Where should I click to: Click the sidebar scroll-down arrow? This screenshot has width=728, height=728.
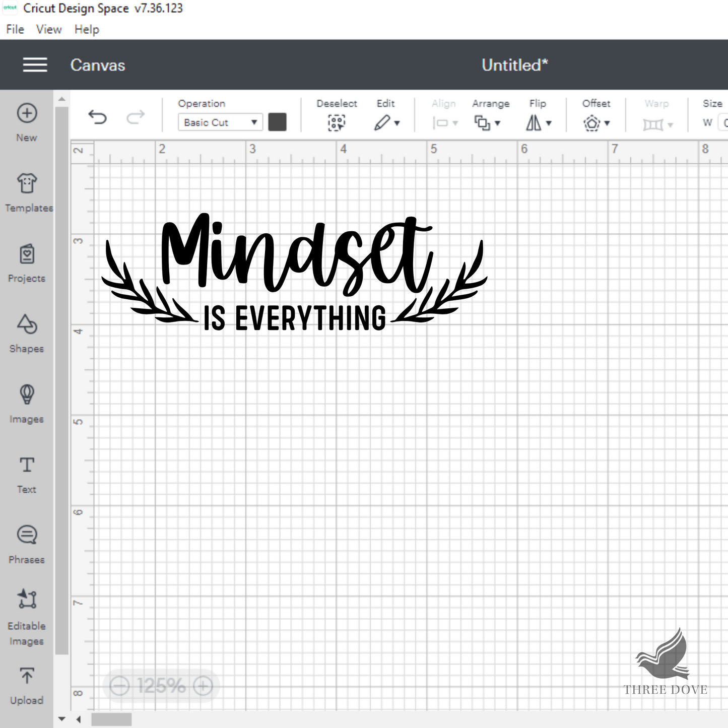[61, 719]
